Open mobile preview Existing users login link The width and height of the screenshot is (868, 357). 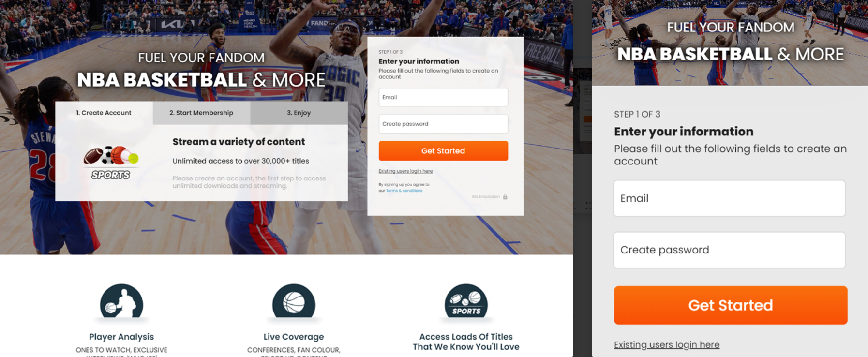(x=667, y=344)
